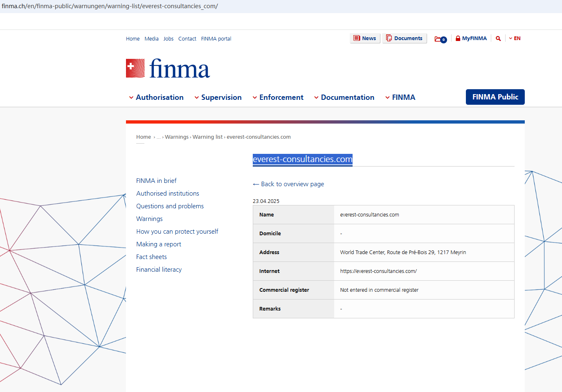Image resolution: width=562 pixels, height=392 pixels.
Task: Click the Commercial register row label
Action: click(284, 290)
